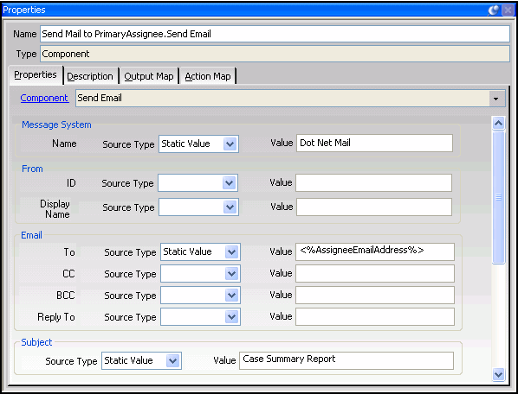Screen dimensions: 528x407
Task: Click the BCC value field
Action: pyautogui.click(x=375, y=295)
